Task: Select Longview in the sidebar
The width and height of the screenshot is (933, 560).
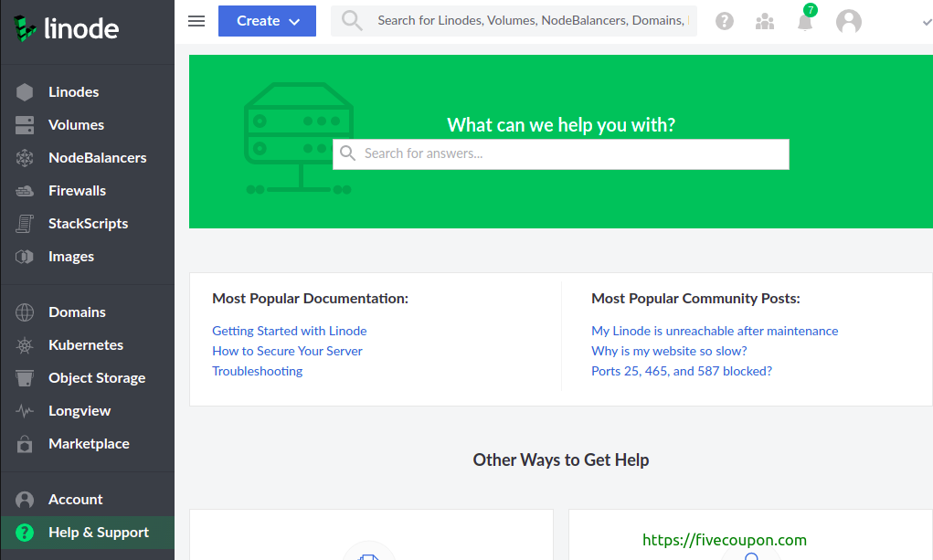Action: [x=88, y=410]
